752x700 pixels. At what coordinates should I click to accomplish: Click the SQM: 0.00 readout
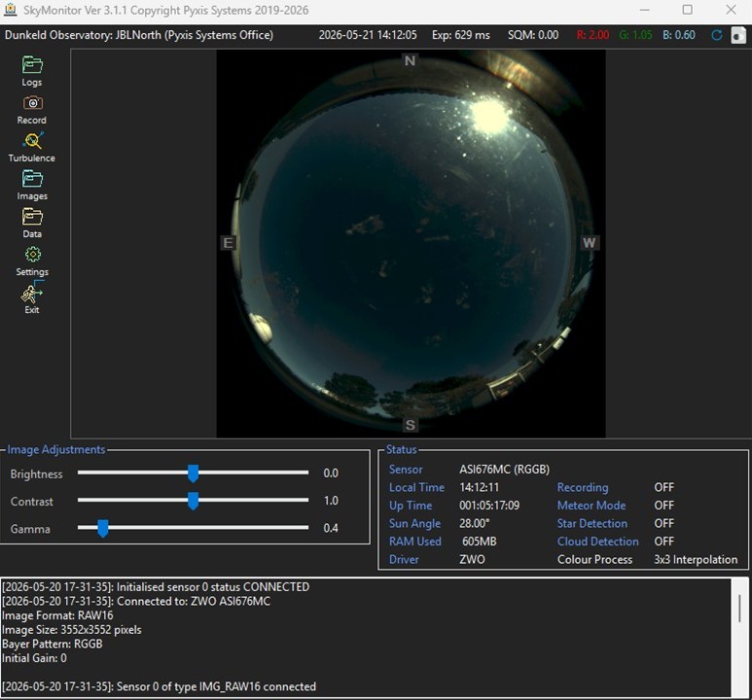[x=533, y=35]
